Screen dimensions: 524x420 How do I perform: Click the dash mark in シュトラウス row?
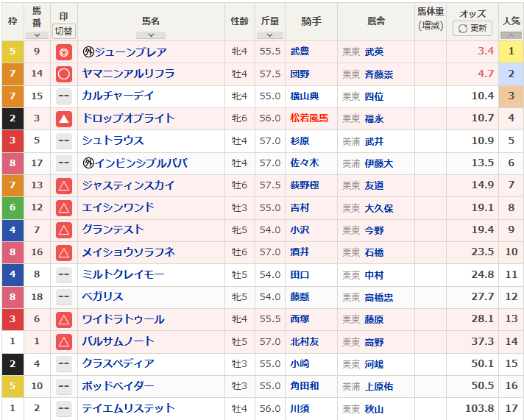click(x=64, y=140)
